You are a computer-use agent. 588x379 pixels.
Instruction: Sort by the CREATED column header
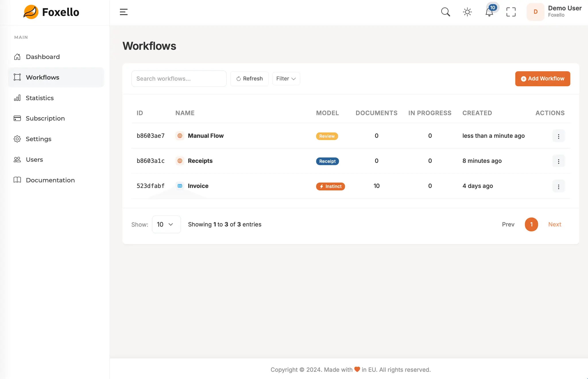click(477, 113)
